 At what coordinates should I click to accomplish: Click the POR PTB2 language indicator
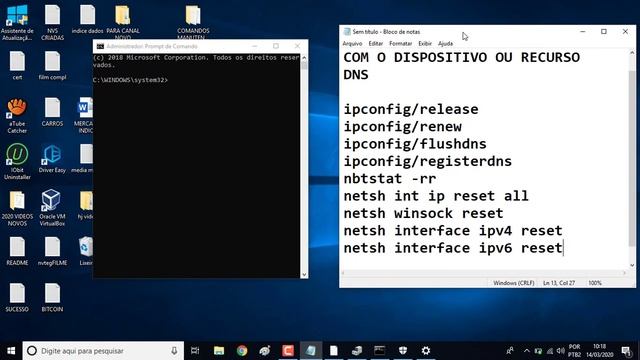(x=574, y=351)
